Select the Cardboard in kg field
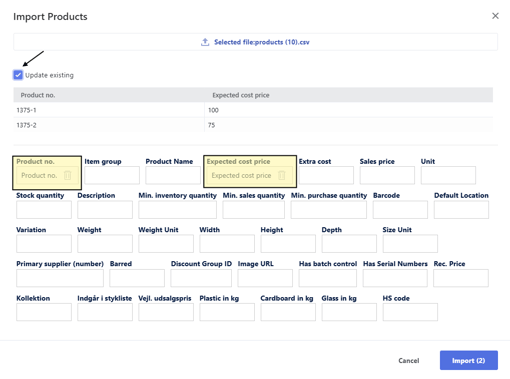The width and height of the screenshot is (510, 379). [288, 312]
